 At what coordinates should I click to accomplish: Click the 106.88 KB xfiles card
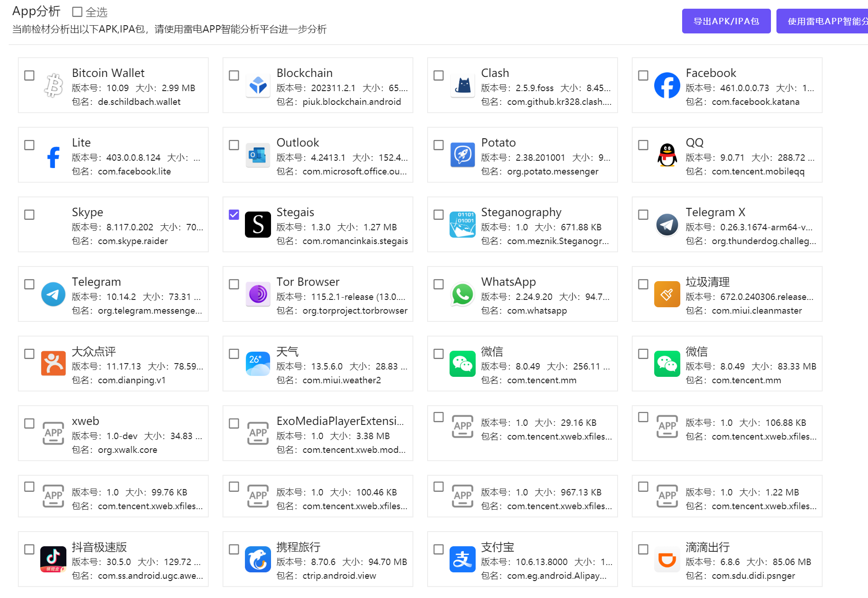point(727,433)
